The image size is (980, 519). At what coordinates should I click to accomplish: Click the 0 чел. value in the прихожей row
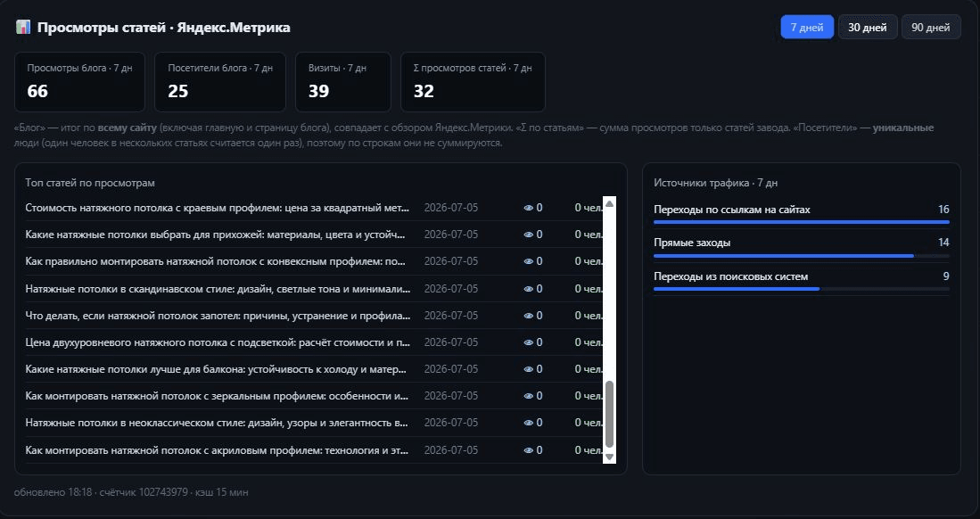[589, 235]
